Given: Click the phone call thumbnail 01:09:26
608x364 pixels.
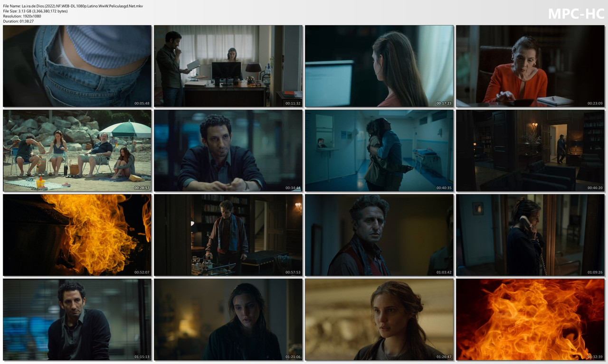Looking at the screenshot, I should pos(530,235).
